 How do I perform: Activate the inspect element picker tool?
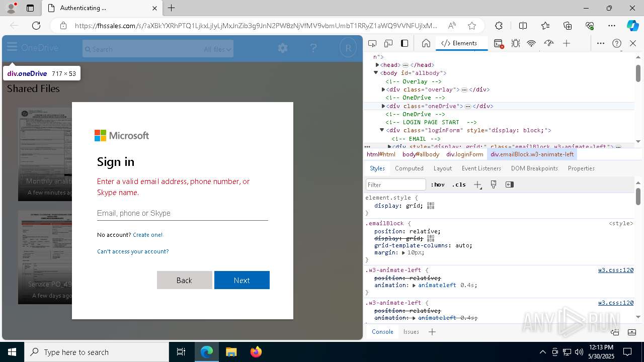pyautogui.click(x=372, y=43)
